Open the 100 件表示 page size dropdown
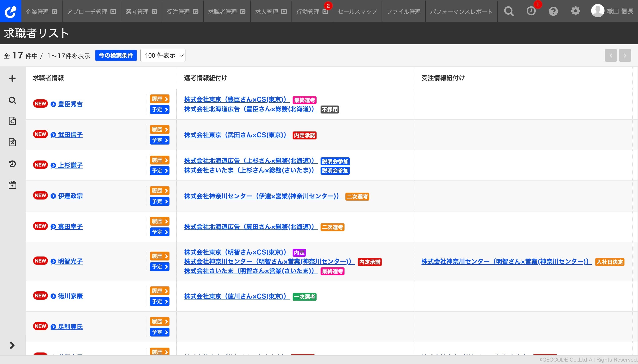The image size is (638, 364). 163,55
